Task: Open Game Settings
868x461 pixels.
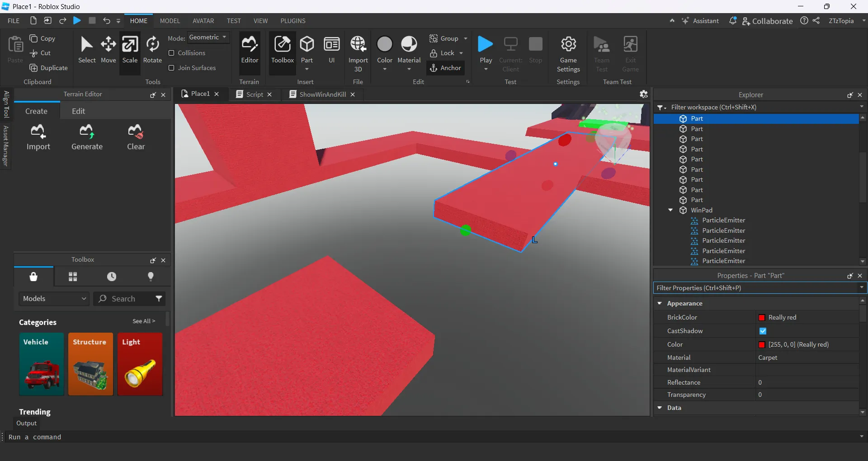Action: pyautogui.click(x=568, y=53)
